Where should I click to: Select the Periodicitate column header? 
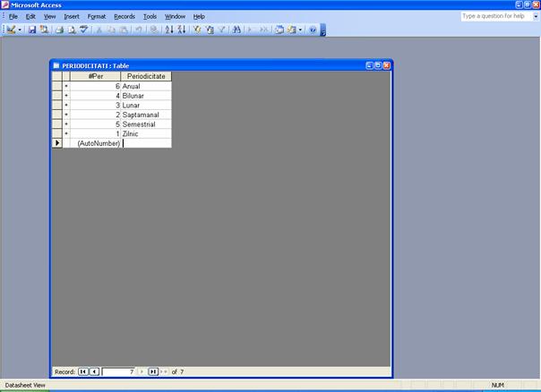145,76
